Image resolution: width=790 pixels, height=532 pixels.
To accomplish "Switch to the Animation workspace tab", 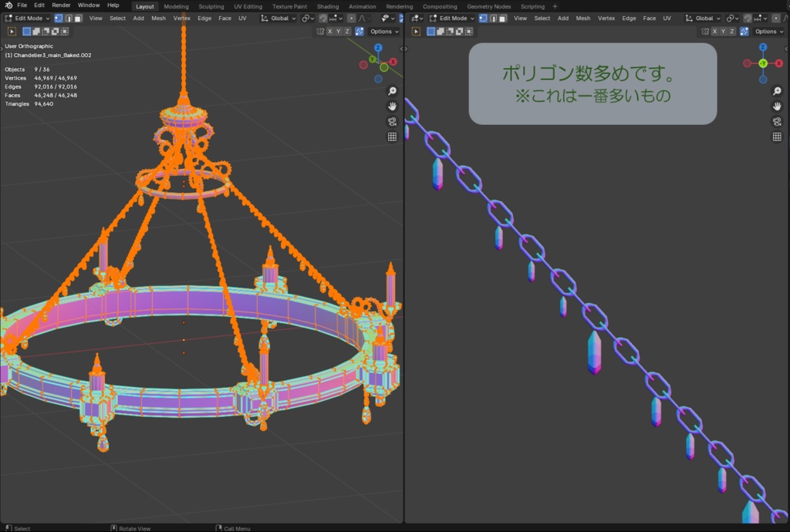I will pyautogui.click(x=363, y=6).
